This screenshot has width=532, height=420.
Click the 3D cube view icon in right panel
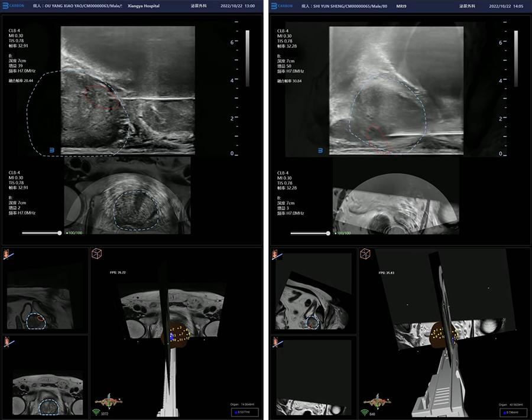point(365,253)
